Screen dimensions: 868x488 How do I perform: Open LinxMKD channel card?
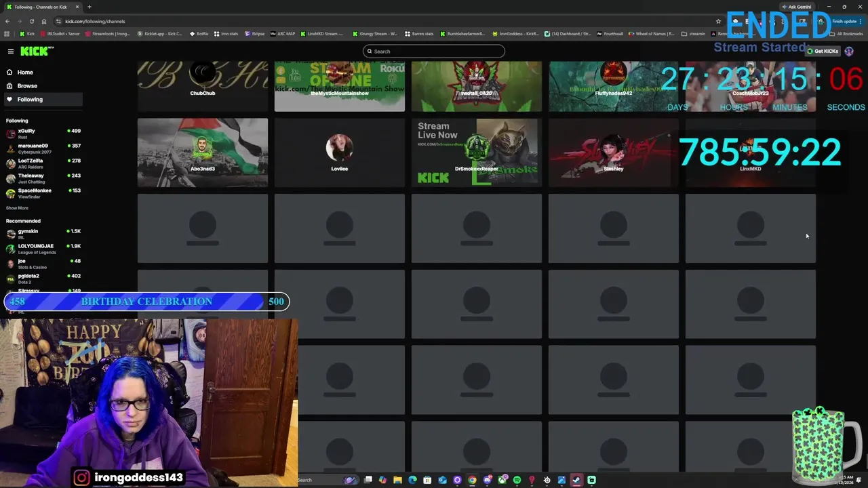coord(750,152)
